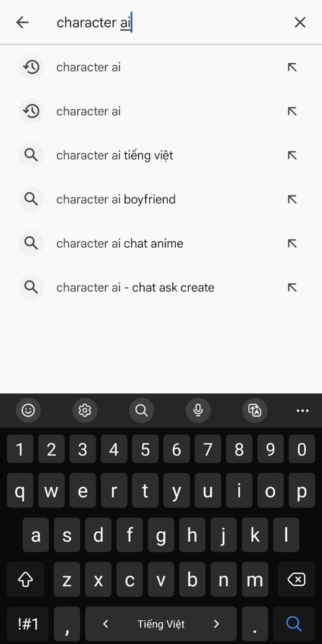The image size is (322, 644).
Task: Submit search with blue magnifier key
Action: [294, 624]
